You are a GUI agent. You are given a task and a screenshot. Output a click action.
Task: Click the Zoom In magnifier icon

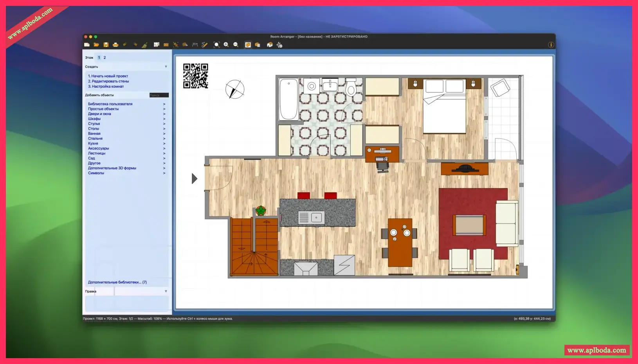[226, 45]
